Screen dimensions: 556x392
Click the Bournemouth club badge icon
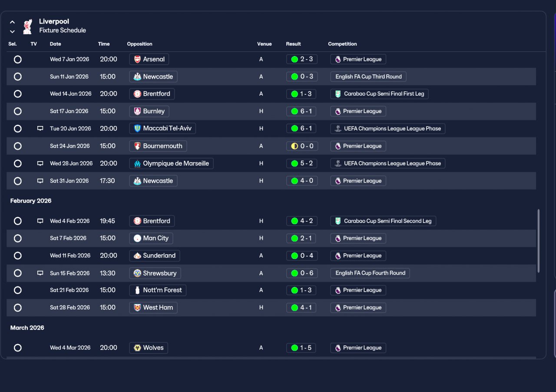pyautogui.click(x=137, y=146)
